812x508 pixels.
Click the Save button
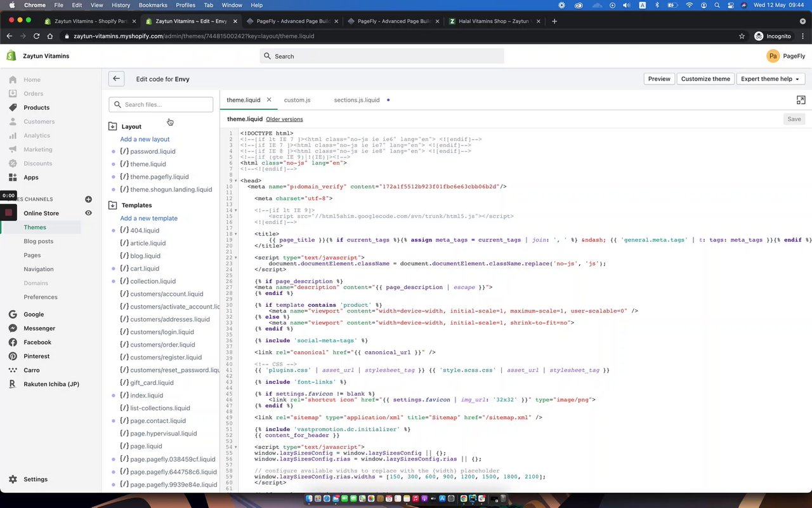[794, 119]
